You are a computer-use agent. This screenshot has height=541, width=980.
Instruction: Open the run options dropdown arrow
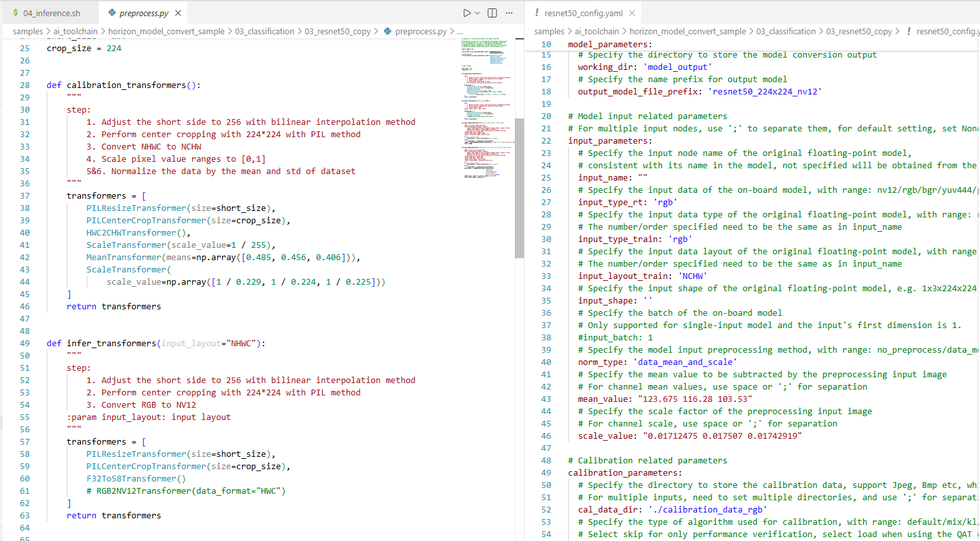point(478,13)
